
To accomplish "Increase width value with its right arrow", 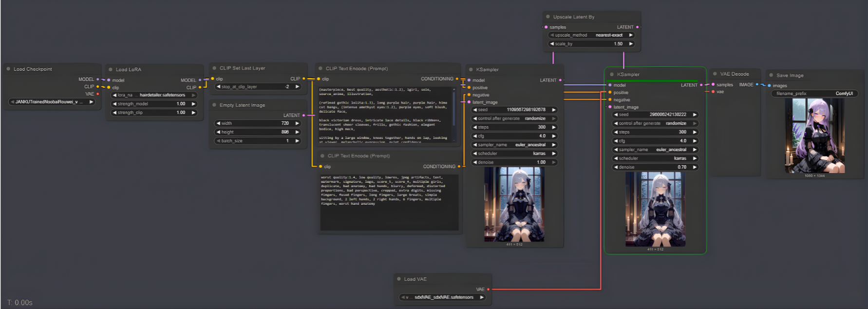I will pos(297,123).
